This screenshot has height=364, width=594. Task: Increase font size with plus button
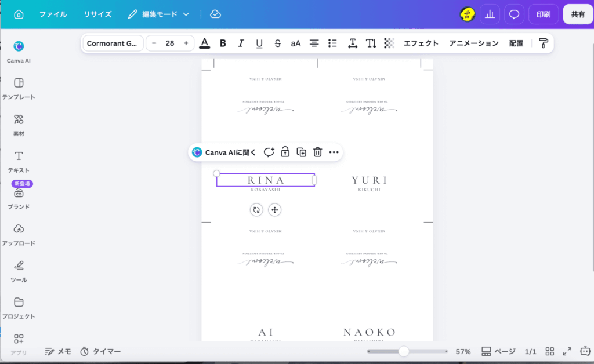tap(186, 43)
